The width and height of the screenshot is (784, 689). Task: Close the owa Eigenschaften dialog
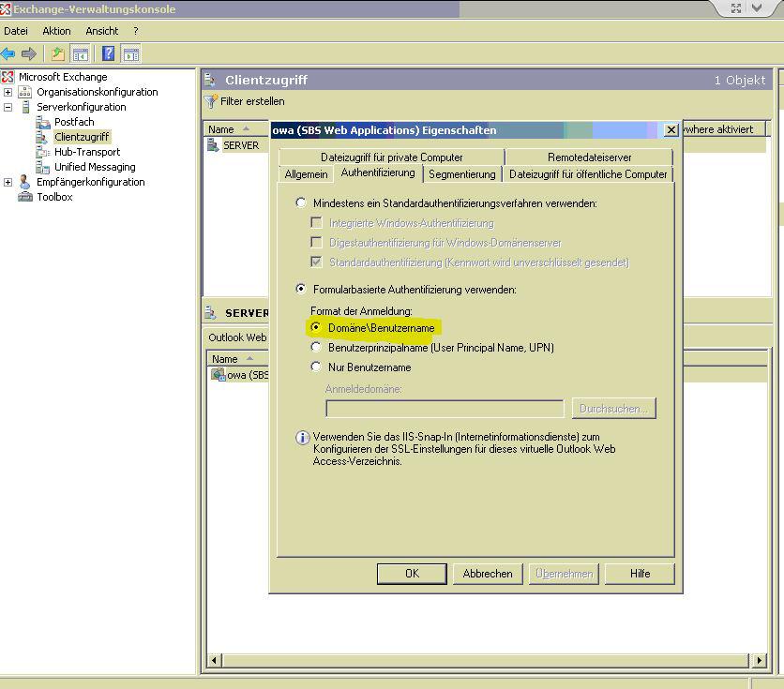point(671,130)
